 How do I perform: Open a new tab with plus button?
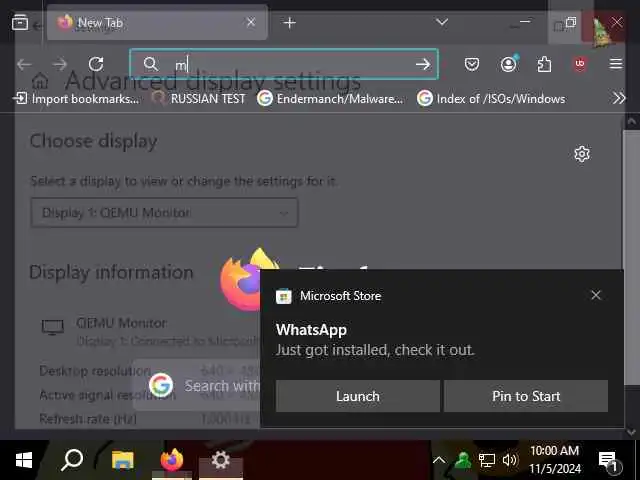click(x=289, y=22)
